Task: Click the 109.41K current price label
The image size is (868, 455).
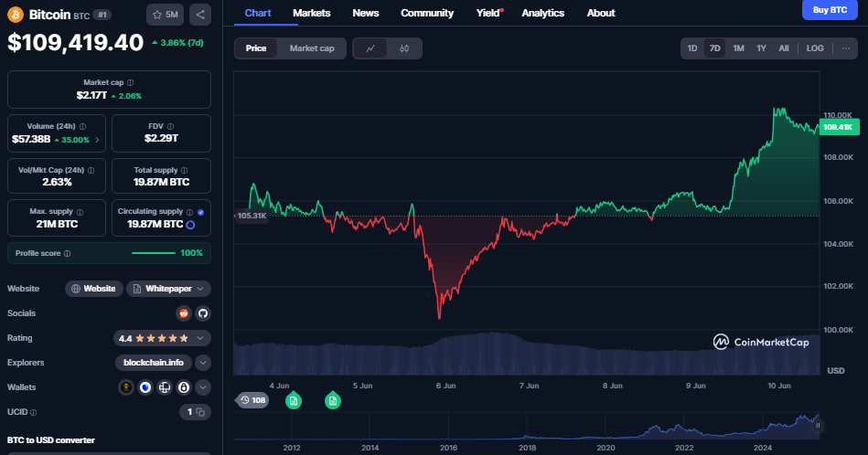Action: pos(839,127)
